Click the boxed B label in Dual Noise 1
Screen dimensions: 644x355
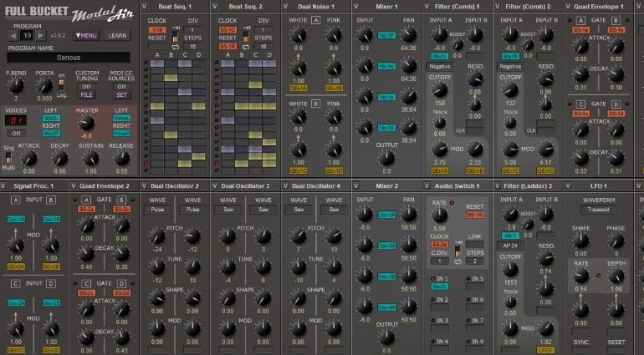click(x=315, y=104)
